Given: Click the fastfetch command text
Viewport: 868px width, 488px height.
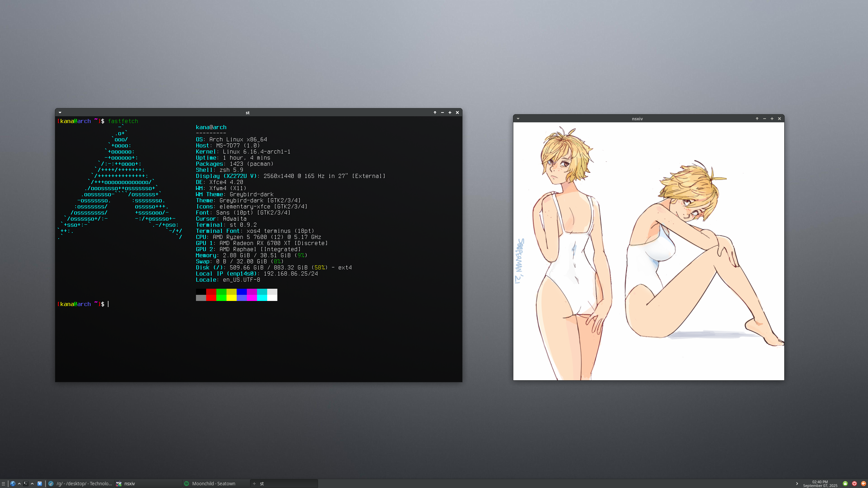Looking at the screenshot, I should pos(123,121).
